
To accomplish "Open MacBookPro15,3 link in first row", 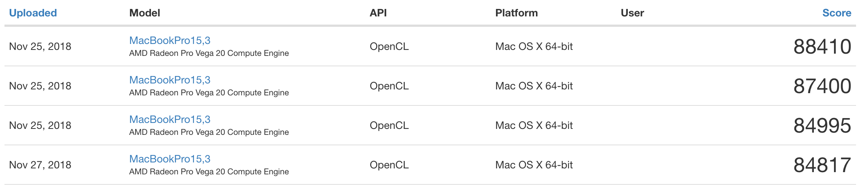I will 170,40.
